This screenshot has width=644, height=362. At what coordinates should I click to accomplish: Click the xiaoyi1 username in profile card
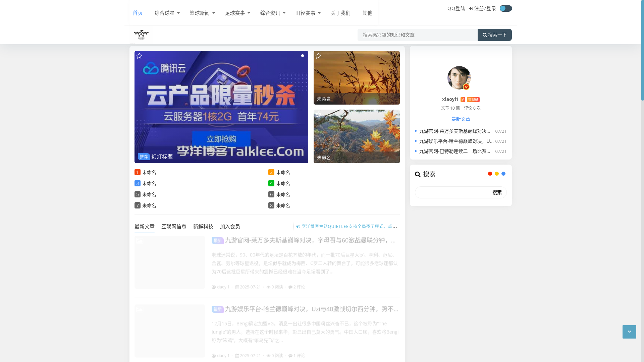[450, 99]
